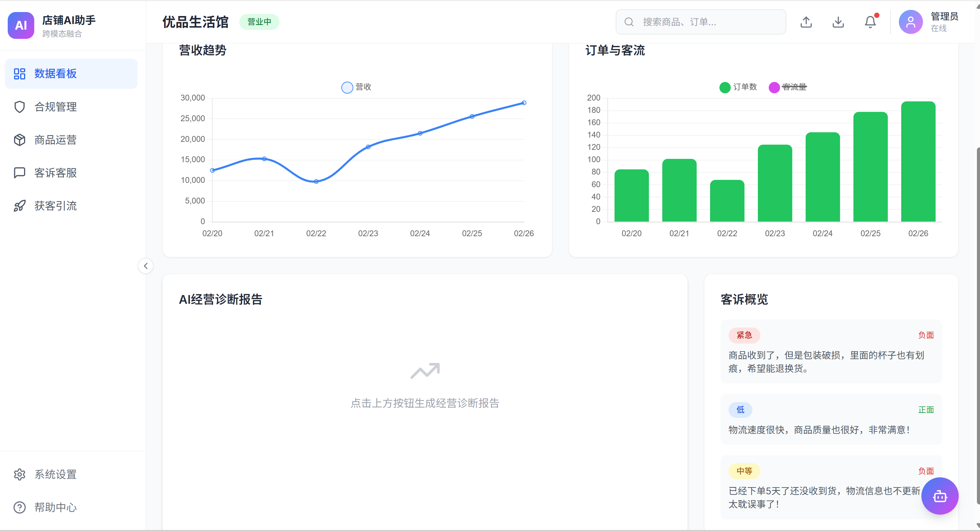
Task: Open 系统设置 in the sidebar
Action: pyautogui.click(x=71, y=474)
